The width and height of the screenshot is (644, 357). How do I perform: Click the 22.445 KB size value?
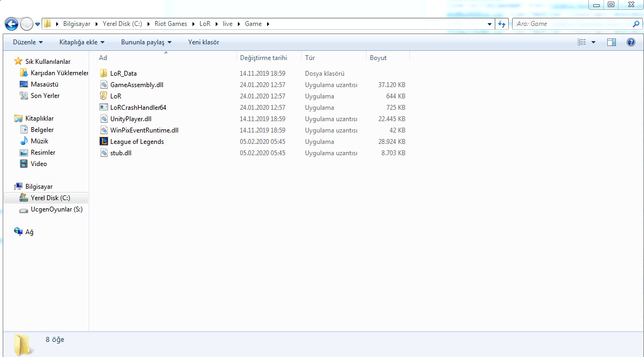coord(391,118)
